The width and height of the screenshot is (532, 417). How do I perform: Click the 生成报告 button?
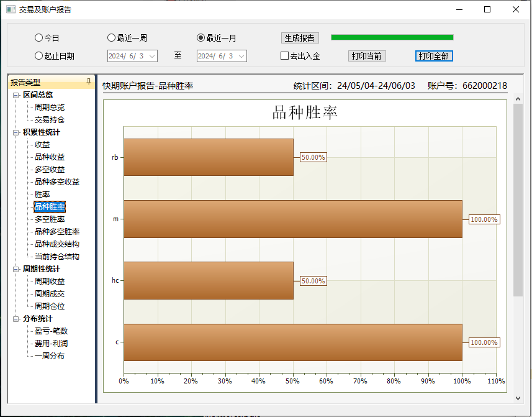tap(300, 38)
